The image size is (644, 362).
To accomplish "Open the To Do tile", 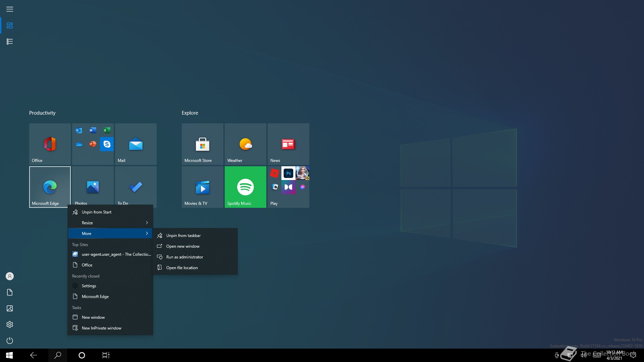I will pos(136,185).
